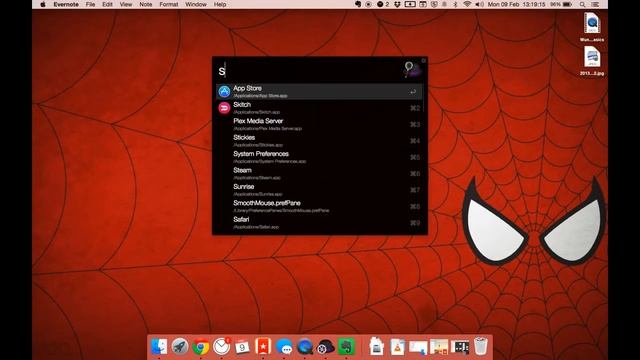Select the SmoothMouse.prefPane result
This screenshot has width=640, height=360.
[320, 206]
